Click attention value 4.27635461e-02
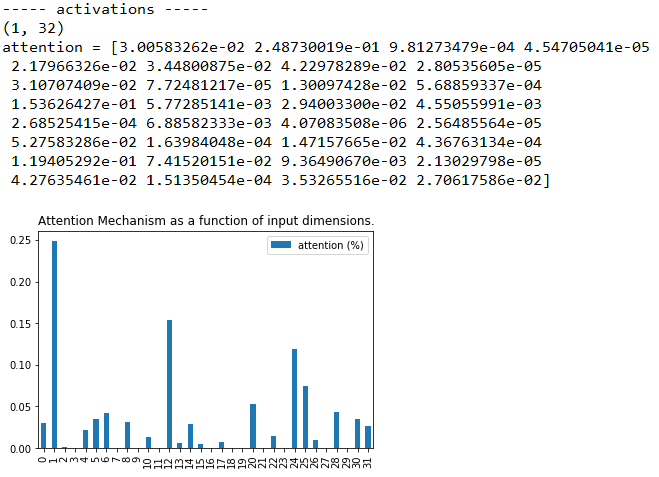 [x=74, y=180]
